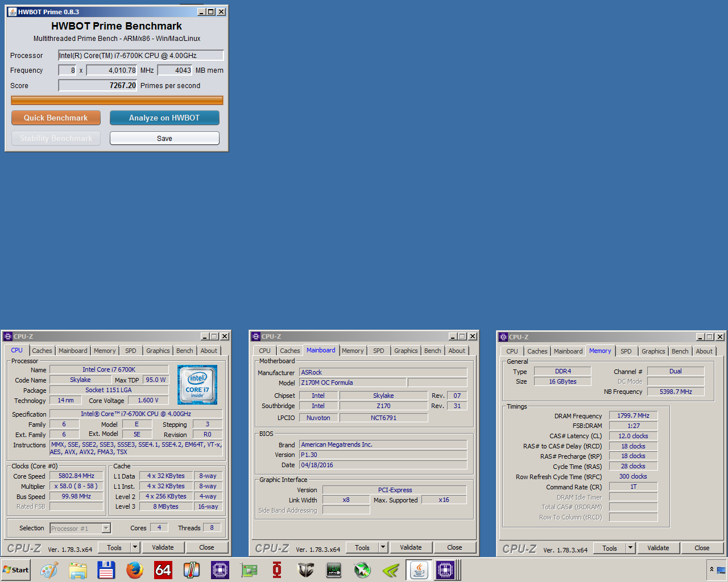Open Graphics tab in Mainboard CPU-Z window
Viewport: 728px width, 582px height.
point(406,351)
